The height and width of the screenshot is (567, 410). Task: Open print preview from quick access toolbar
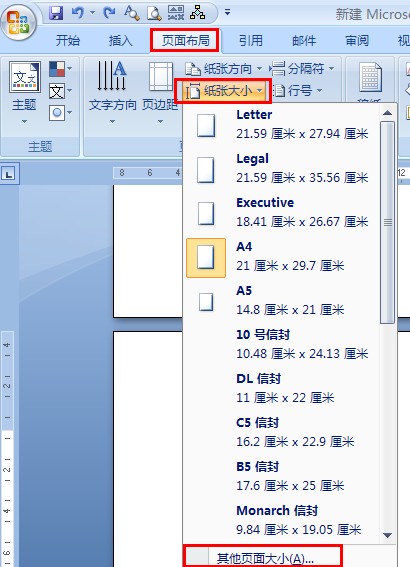(154, 13)
